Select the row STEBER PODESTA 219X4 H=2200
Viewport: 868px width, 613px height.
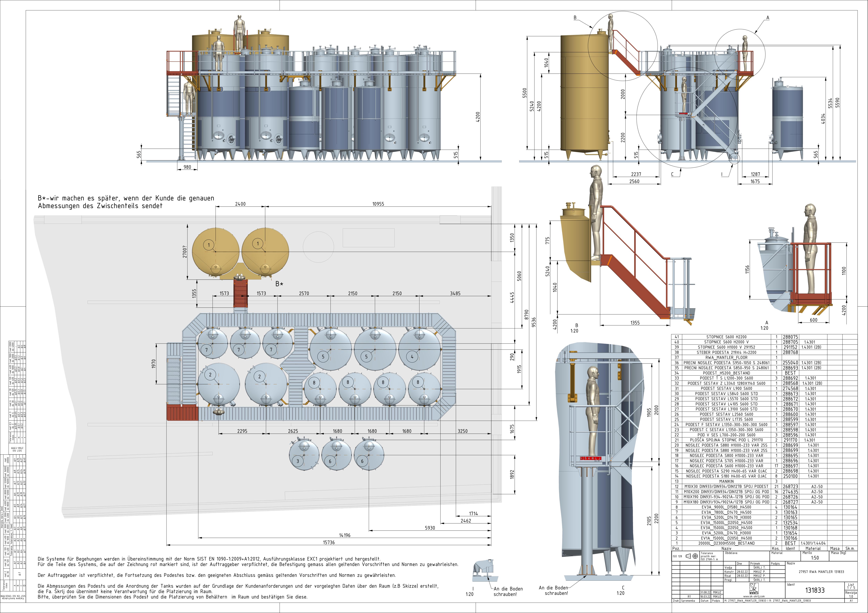coord(764,352)
